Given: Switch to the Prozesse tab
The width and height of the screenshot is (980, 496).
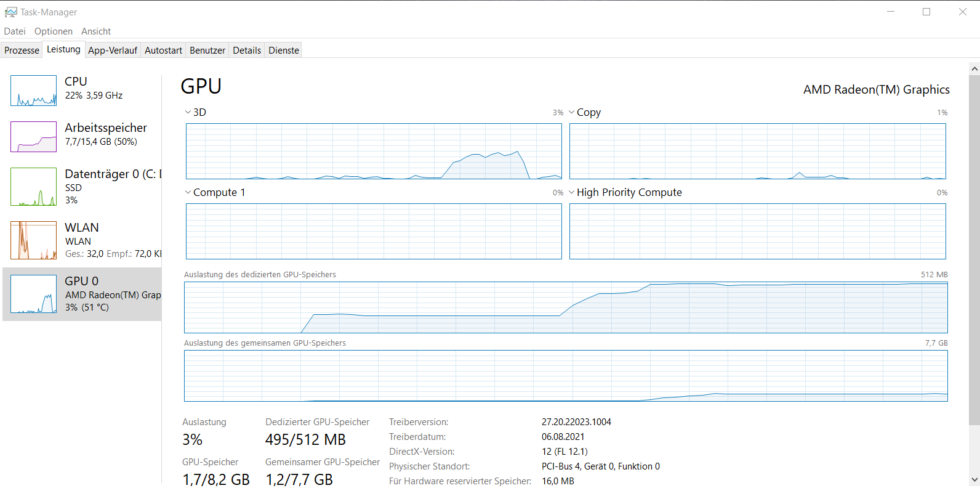Looking at the screenshot, I should [22, 51].
